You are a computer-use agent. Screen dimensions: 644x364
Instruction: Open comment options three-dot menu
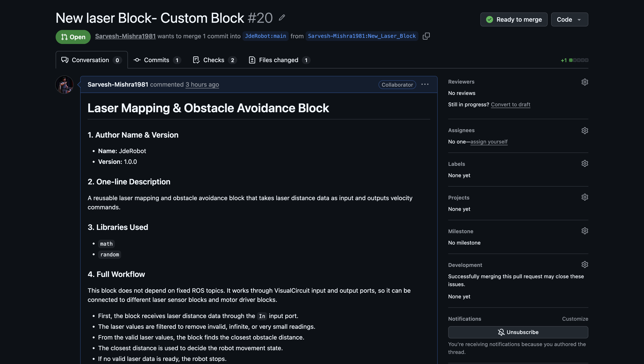pos(425,84)
